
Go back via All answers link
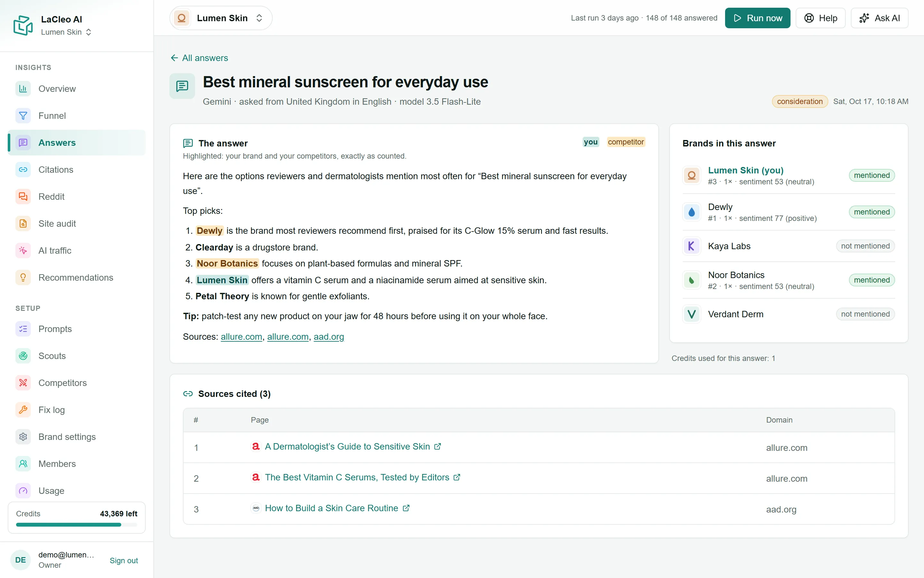pos(199,58)
